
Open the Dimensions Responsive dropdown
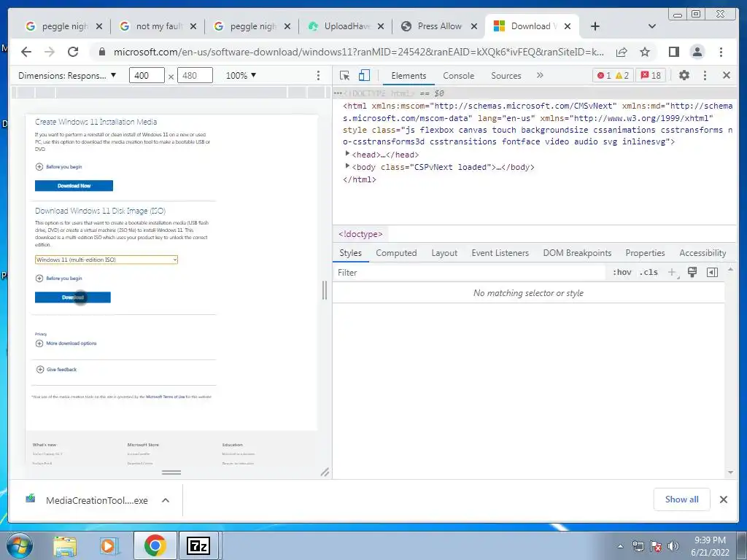66,75
